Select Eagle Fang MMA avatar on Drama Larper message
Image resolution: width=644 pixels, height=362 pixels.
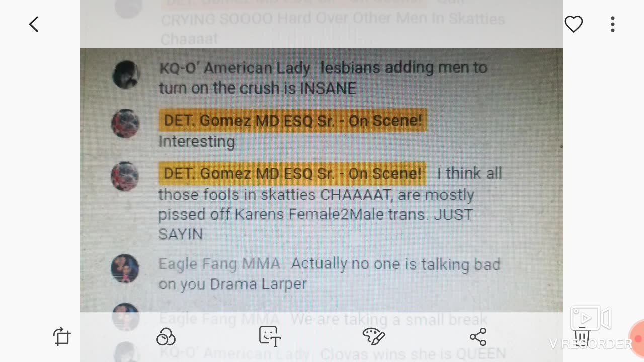125,268
